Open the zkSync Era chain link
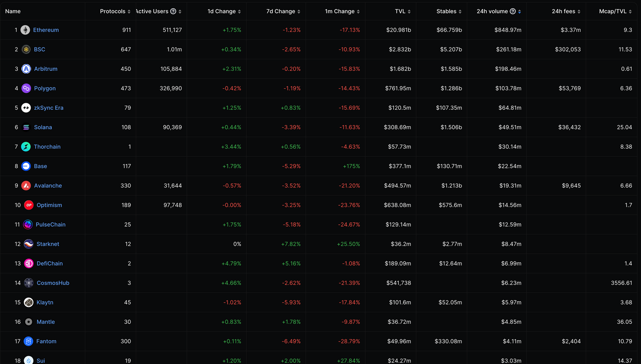This screenshot has height=364, width=641. pyautogui.click(x=49, y=108)
